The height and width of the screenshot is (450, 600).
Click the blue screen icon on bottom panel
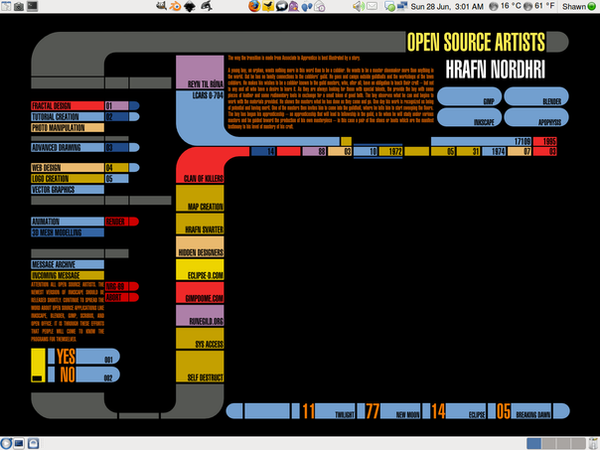click(x=19, y=443)
